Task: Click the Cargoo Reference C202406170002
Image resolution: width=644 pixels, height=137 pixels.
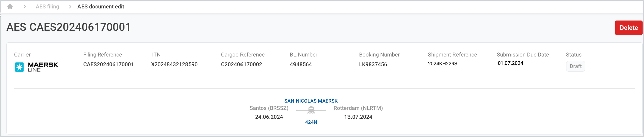Action: click(x=241, y=64)
